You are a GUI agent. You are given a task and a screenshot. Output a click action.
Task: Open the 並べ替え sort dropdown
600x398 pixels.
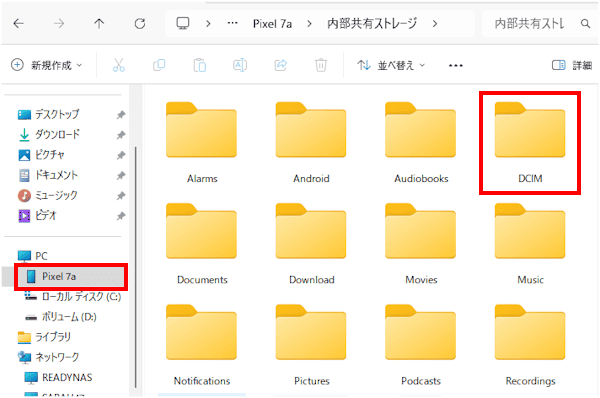click(391, 65)
